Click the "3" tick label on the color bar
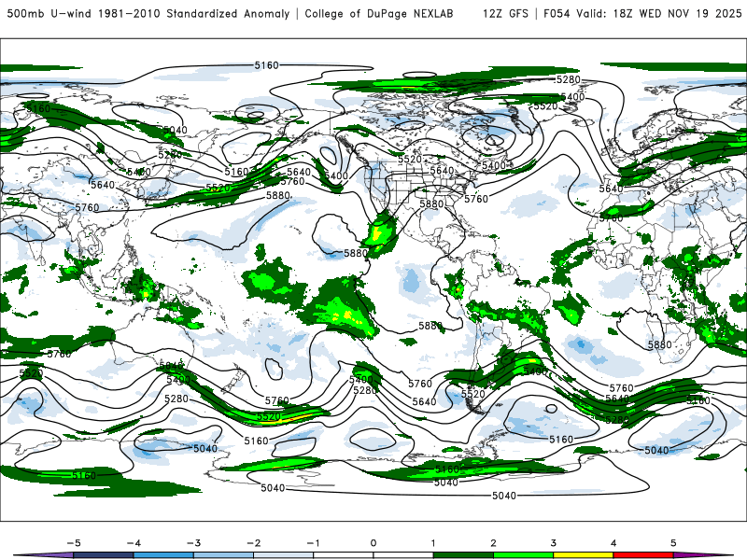The height and width of the screenshot is (560, 747). point(554,543)
